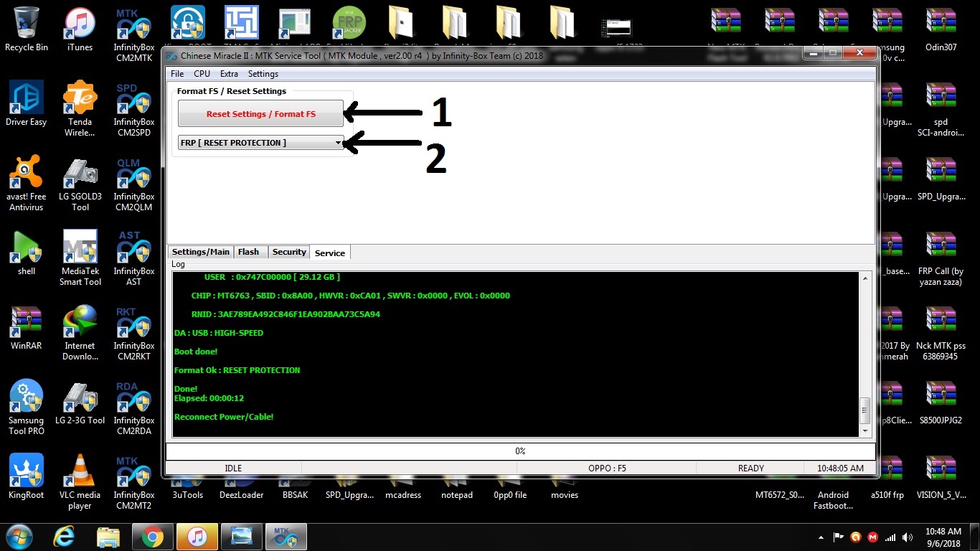Click the log scrollbar down arrow
This screenshot has width=980, height=551.
tap(865, 430)
